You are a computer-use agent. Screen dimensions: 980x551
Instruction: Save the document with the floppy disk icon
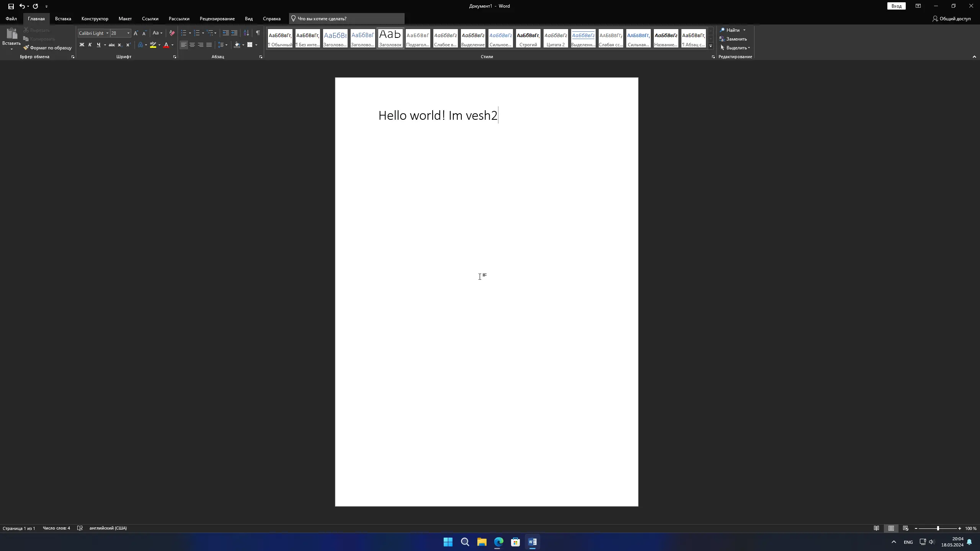(x=11, y=6)
